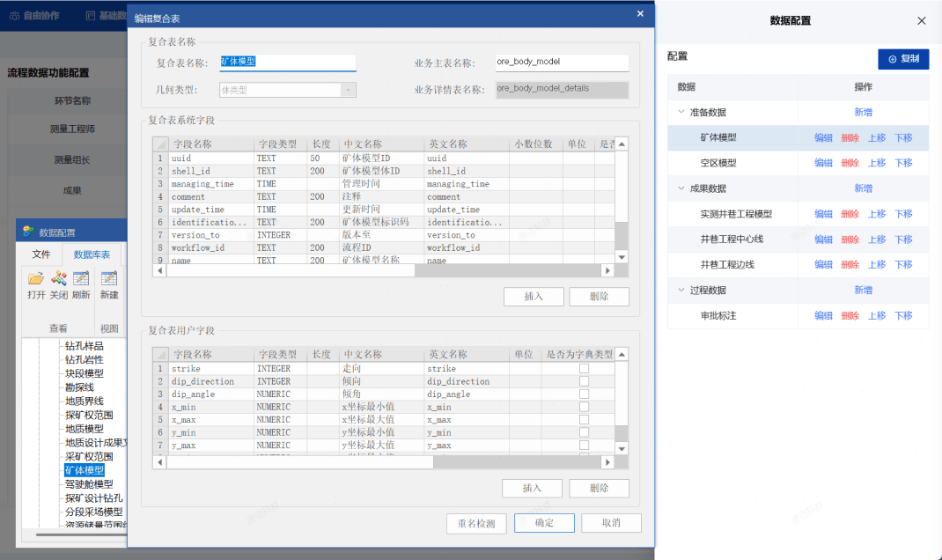Collapse the 准备数据 group
Viewport: 942px width, 560px height.
click(681, 112)
